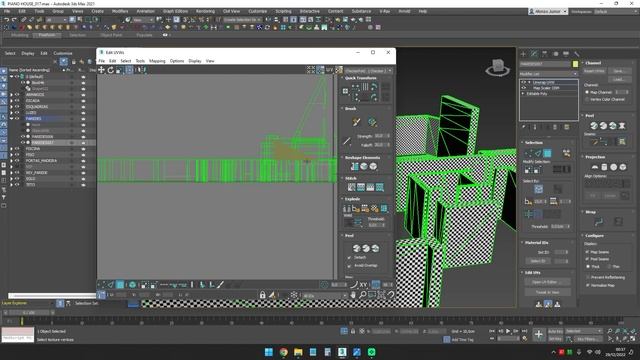Click Zoom Extents in Edit UVWs bottom bar
640x360 pixels.
pyautogui.click(x=381, y=295)
